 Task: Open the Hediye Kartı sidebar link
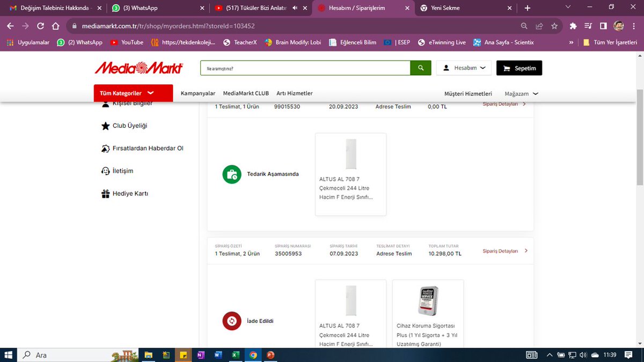tap(130, 194)
